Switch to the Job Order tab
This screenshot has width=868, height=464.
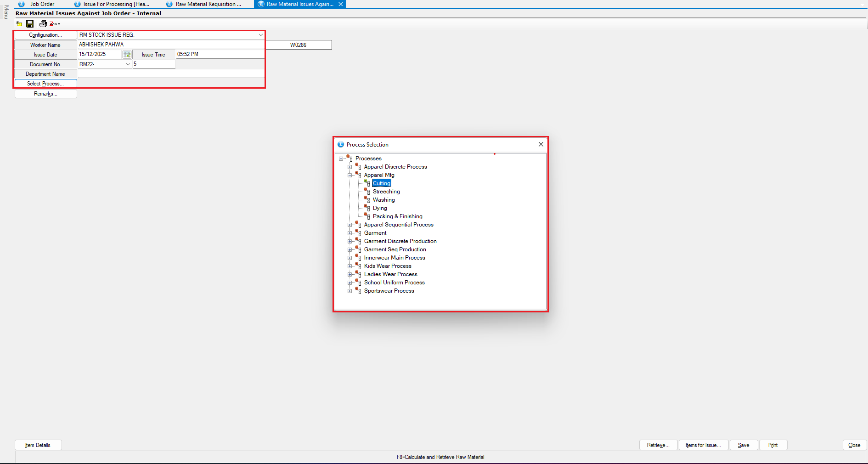(x=42, y=4)
